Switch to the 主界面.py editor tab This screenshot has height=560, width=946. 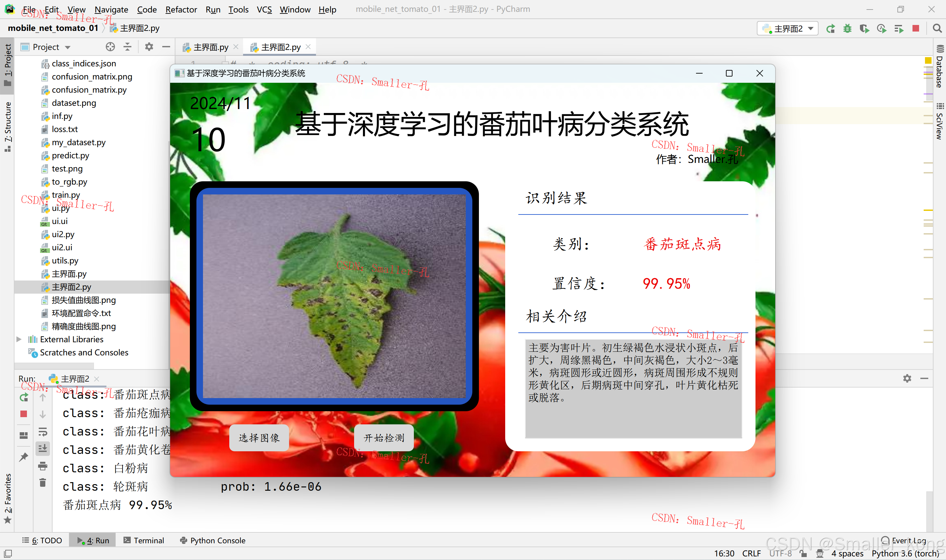tap(211, 47)
